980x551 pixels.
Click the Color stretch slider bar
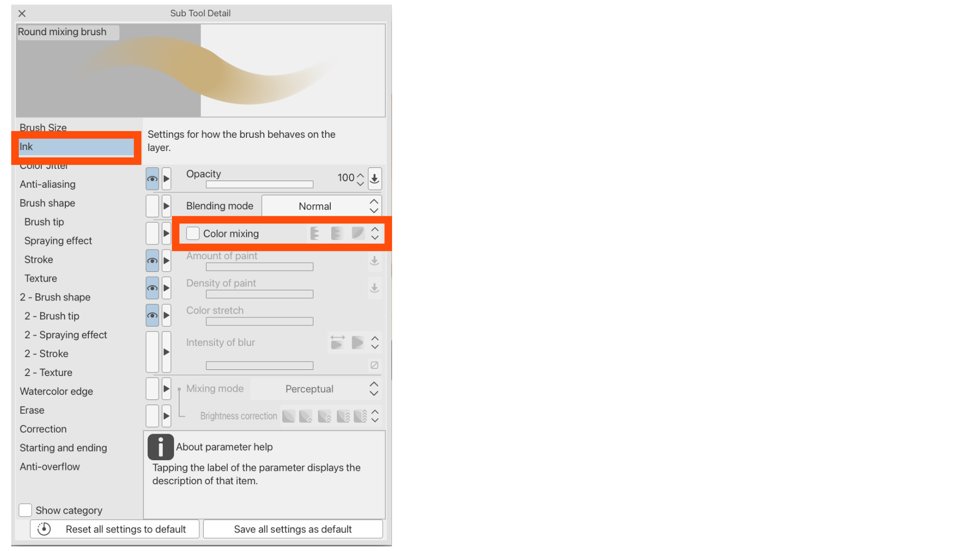[259, 321]
